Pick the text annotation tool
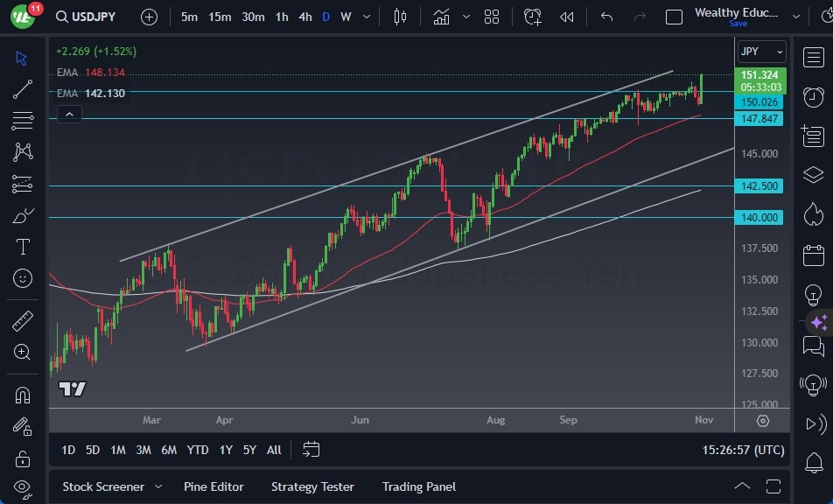The width and height of the screenshot is (833, 504). point(22,247)
